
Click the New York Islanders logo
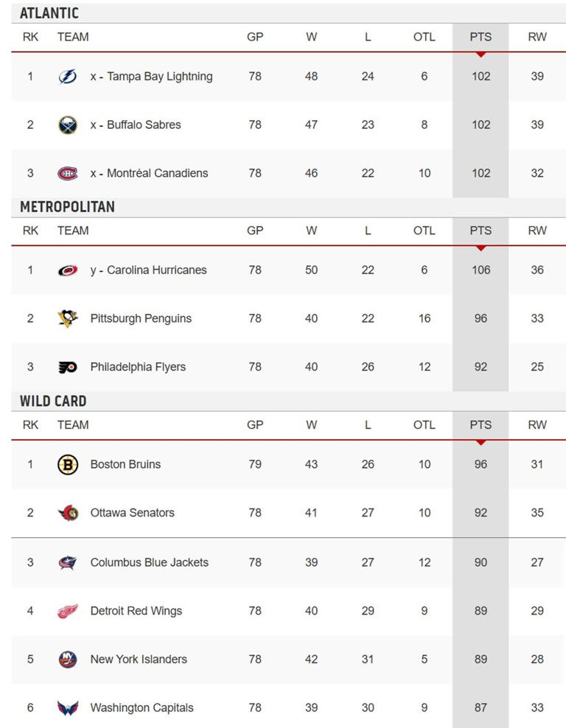[68, 660]
